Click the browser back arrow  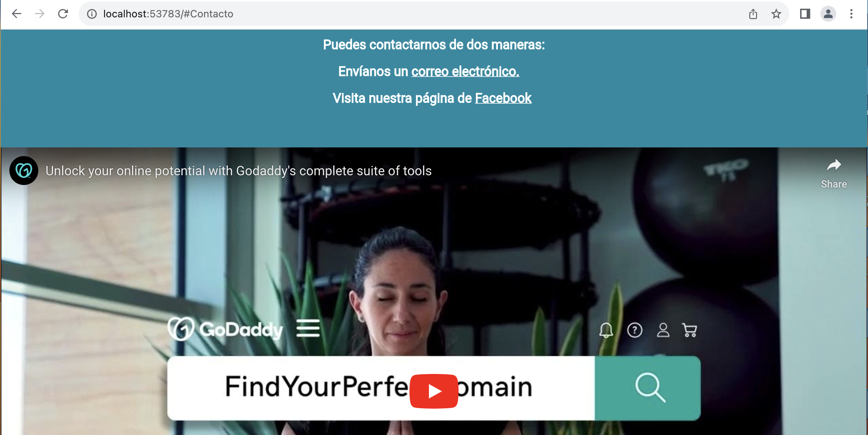click(17, 14)
